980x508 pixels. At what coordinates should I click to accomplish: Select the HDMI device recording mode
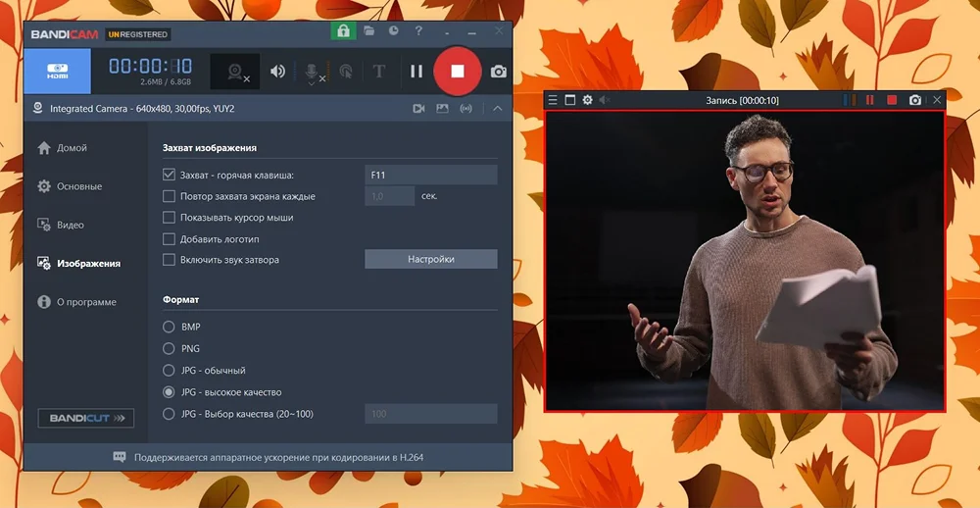coord(57,72)
